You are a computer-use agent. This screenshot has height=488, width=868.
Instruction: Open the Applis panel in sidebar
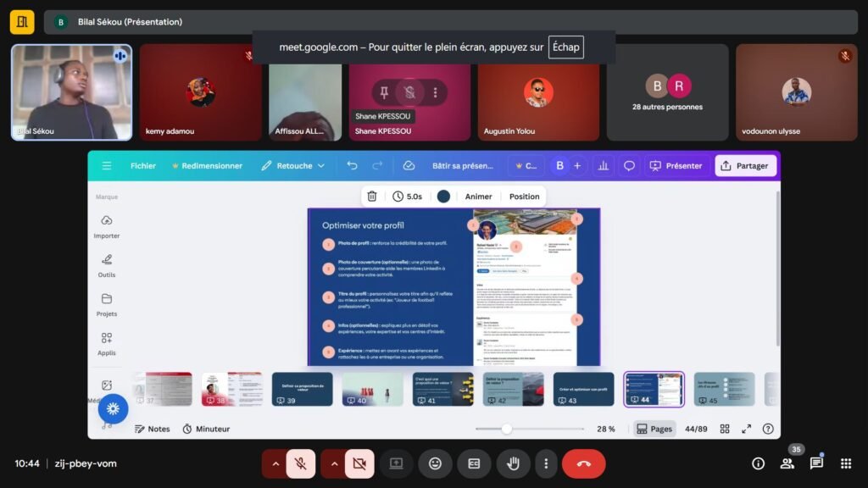tap(107, 343)
